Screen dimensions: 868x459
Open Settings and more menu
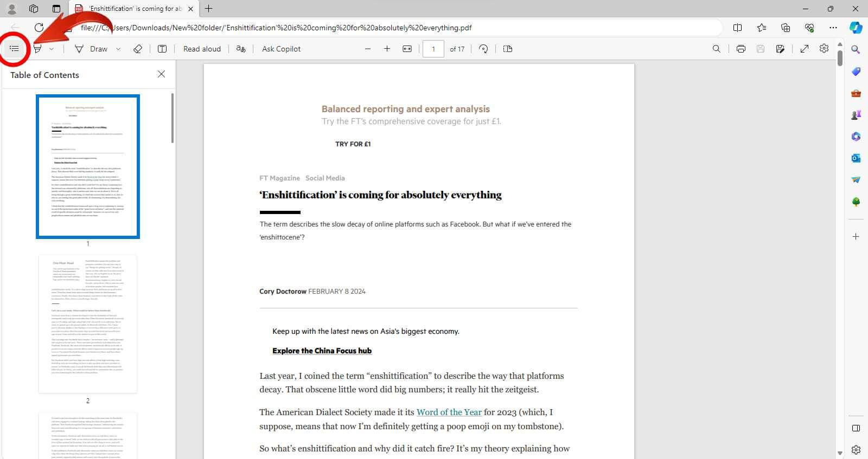tap(833, 28)
